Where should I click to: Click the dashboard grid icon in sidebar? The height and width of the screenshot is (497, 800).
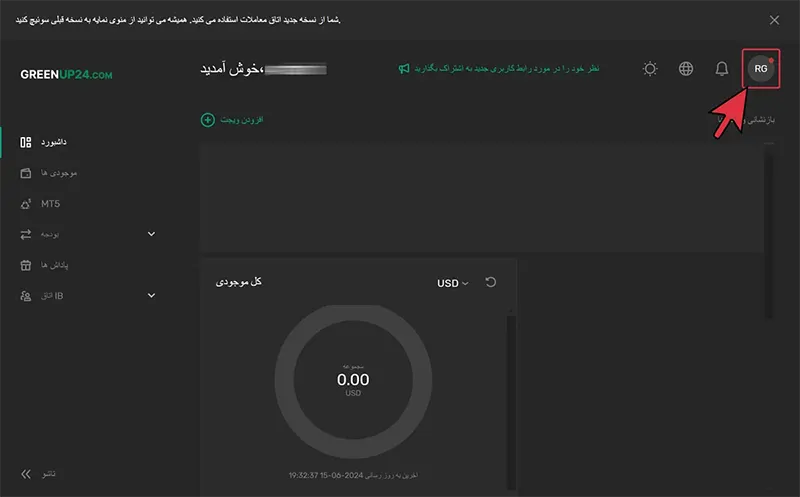pos(26,142)
